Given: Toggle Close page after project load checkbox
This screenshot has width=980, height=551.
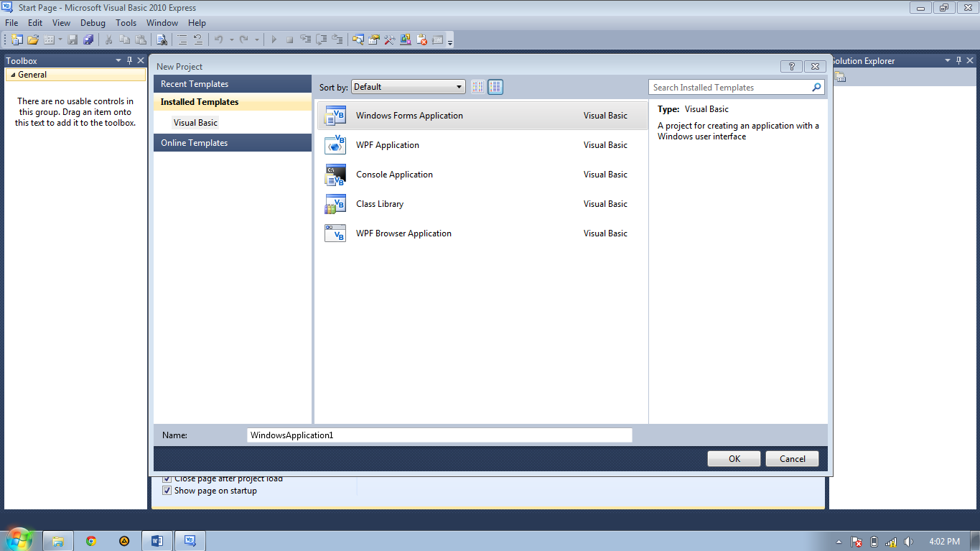Looking at the screenshot, I should [167, 478].
